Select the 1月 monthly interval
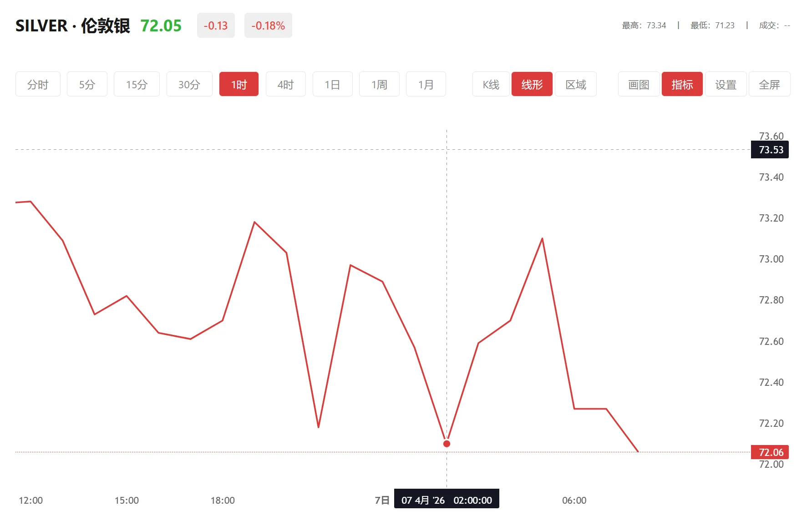812x516 pixels. [x=426, y=84]
